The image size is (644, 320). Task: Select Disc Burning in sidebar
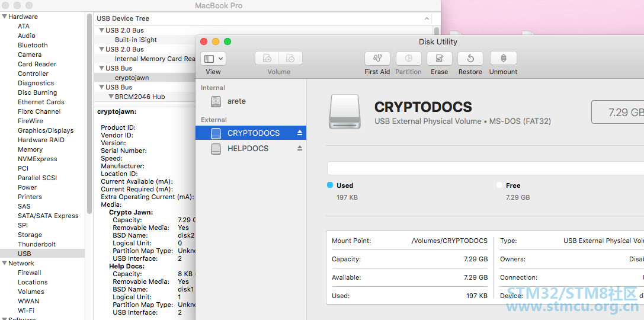[37, 92]
